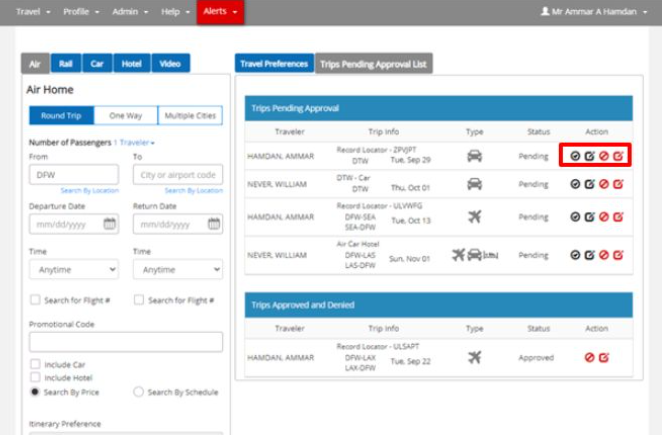Open Help menu dropdown
Image resolution: width=662 pixels, height=435 pixels.
[x=175, y=12]
